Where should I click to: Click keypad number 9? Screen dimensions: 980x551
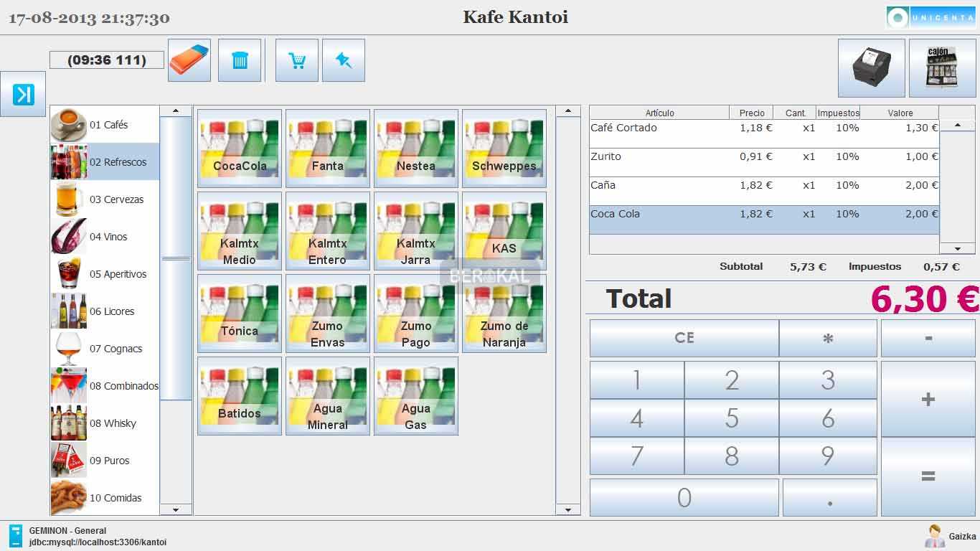pos(828,456)
